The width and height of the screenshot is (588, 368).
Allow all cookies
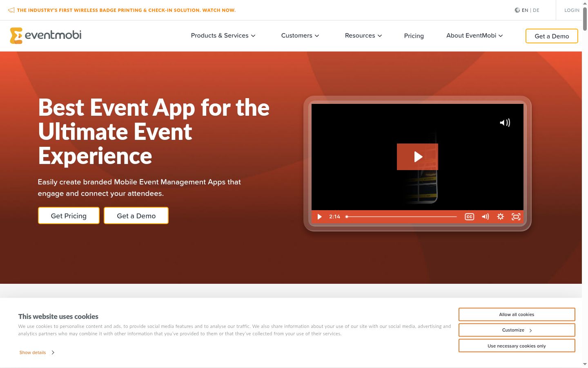click(x=517, y=314)
